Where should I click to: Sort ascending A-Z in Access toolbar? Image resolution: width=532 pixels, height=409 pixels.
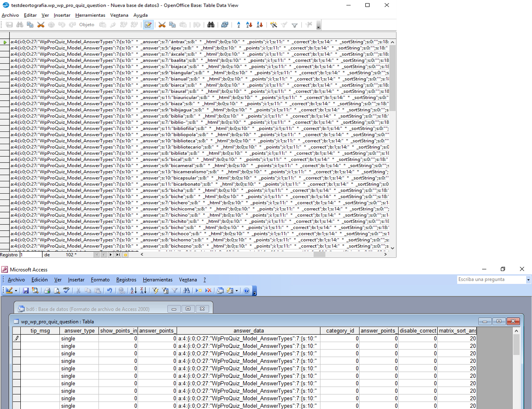point(133,291)
